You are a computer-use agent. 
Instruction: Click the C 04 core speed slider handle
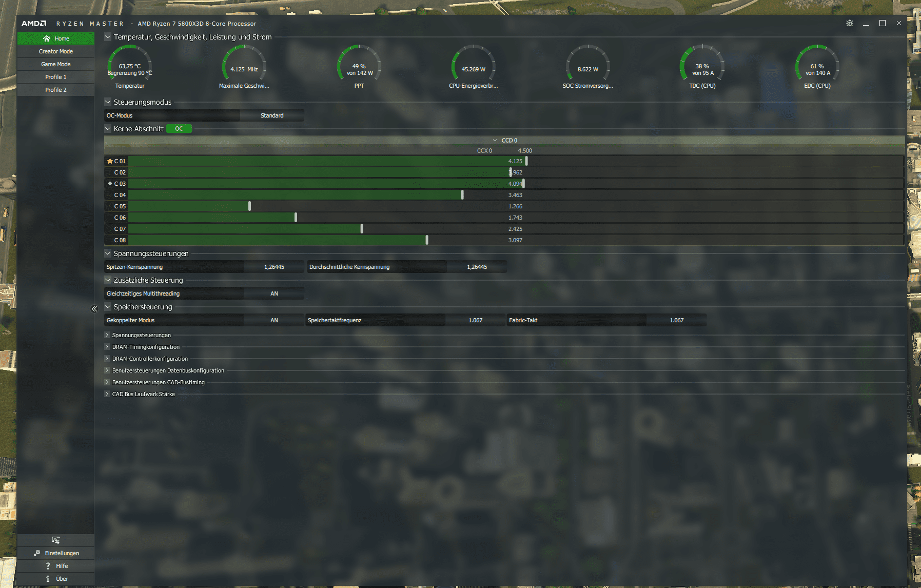point(462,195)
